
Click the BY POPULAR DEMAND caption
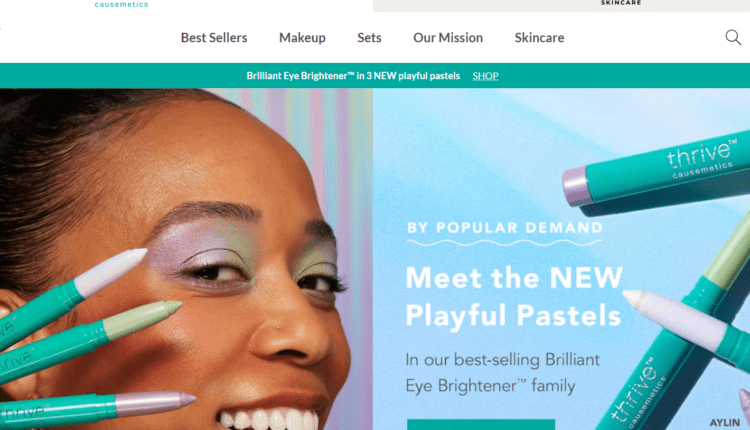pos(505,228)
